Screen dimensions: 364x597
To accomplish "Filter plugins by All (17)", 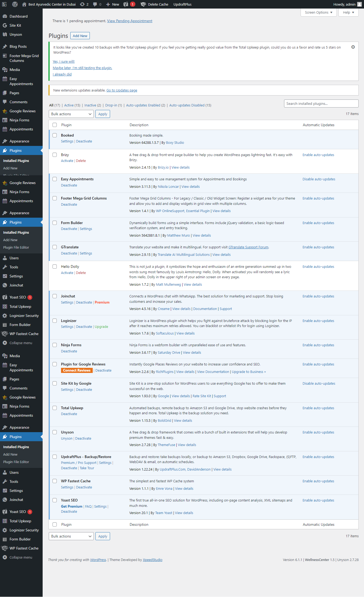I will tap(55, 105).
